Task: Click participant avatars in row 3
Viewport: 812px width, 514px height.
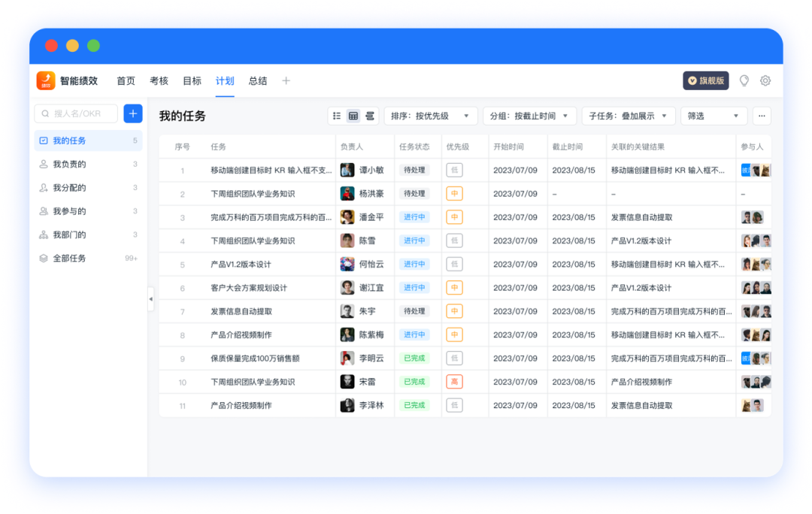Action: [753, 217]
